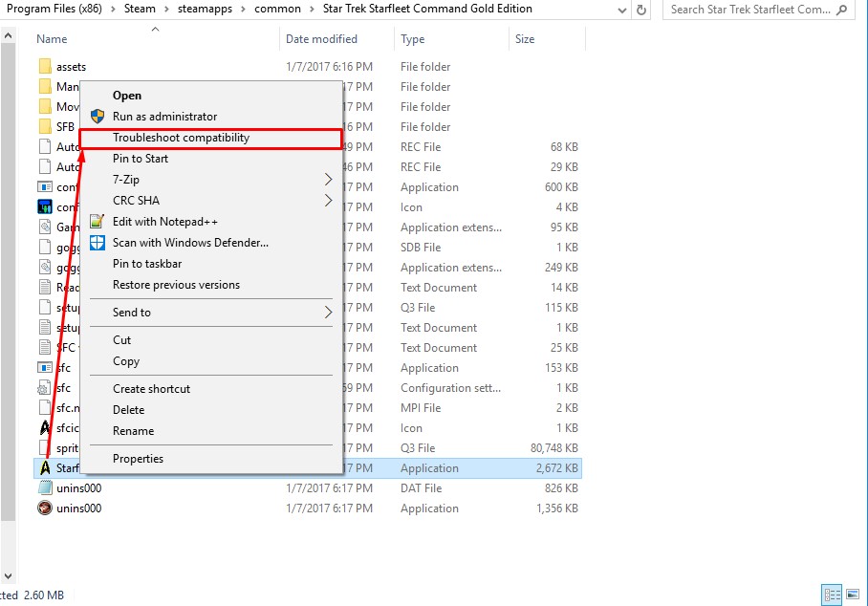Click the 2,672 KB size cell
Image resolution: width=868 pixels, height=606 pixels.
[557, 468]
